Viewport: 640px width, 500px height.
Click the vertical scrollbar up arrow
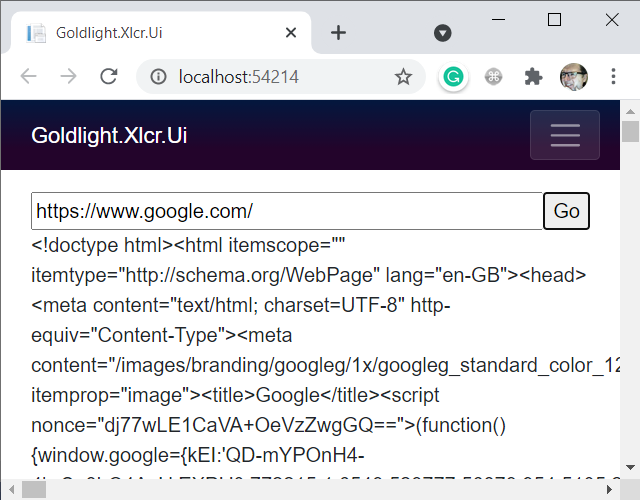click(630, 111)
